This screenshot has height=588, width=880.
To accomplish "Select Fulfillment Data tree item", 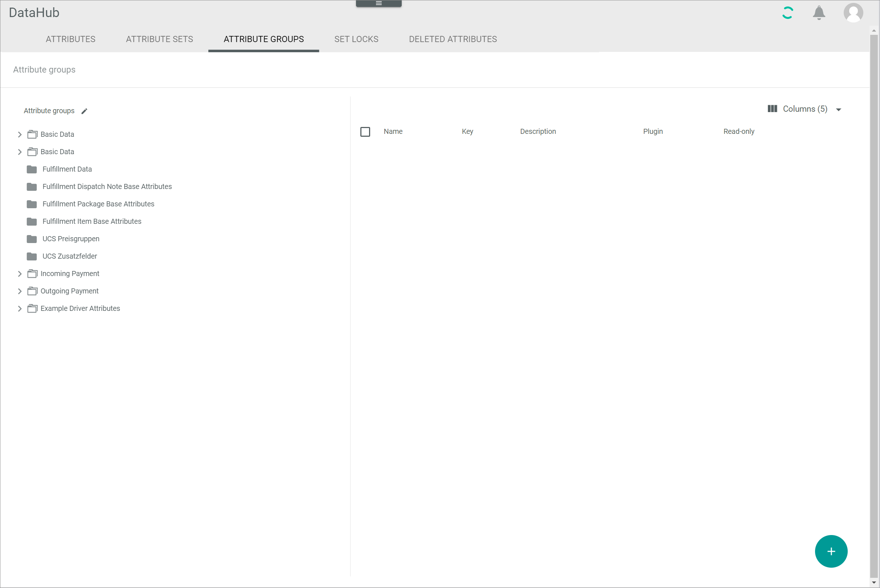I will pyautogui.click(x=67, y=169).
